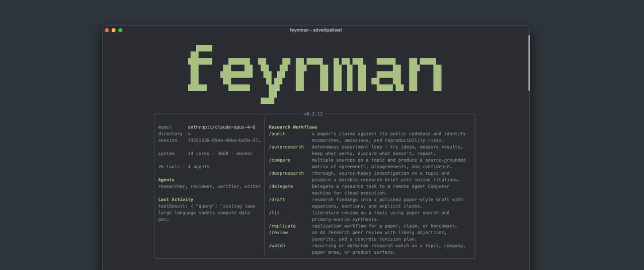Click the 'Agents' heading

[x=166, y=180]
